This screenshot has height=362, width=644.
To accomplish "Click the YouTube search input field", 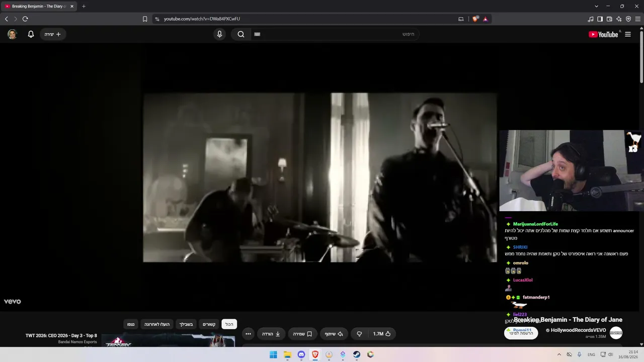I will [335, 34].
